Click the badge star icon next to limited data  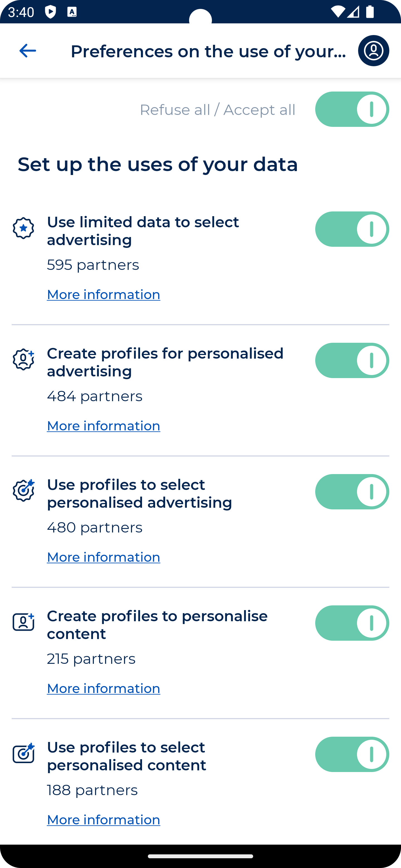pyautogui.click(x=23, y=228)
